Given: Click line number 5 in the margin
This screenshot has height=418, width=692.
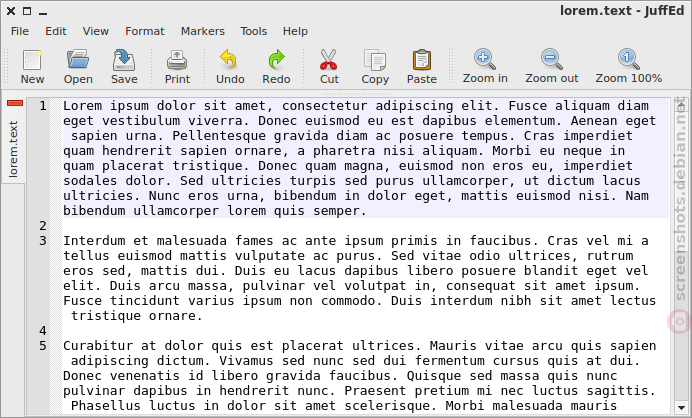Looking at the screenshot, I should [x=43, y=346].
